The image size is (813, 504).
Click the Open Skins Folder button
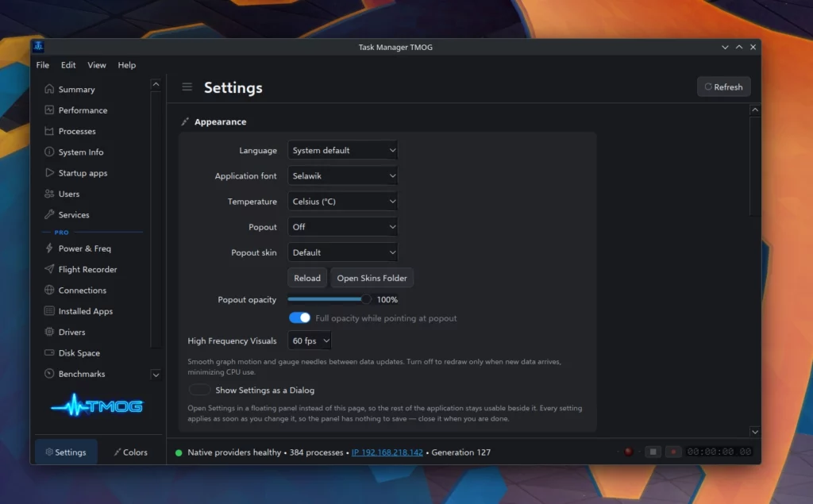(372, 278)
